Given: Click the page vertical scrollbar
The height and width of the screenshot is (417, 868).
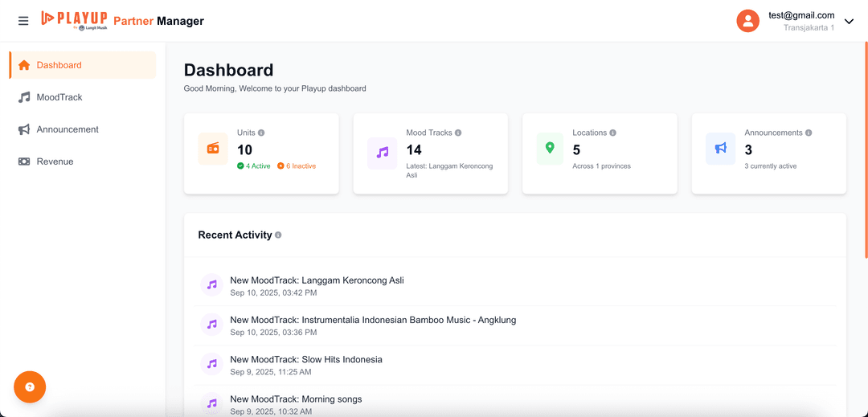Looking at the screenshot, I should [866, 149].
